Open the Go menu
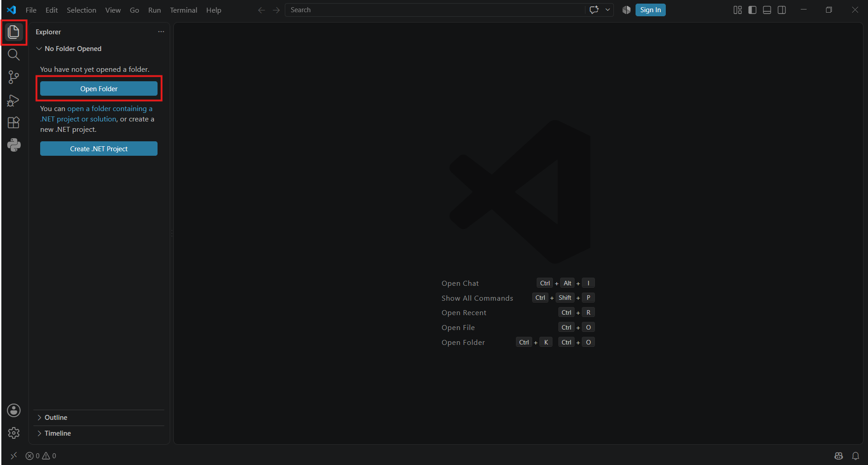868x465 pixels. click(135, 10)
